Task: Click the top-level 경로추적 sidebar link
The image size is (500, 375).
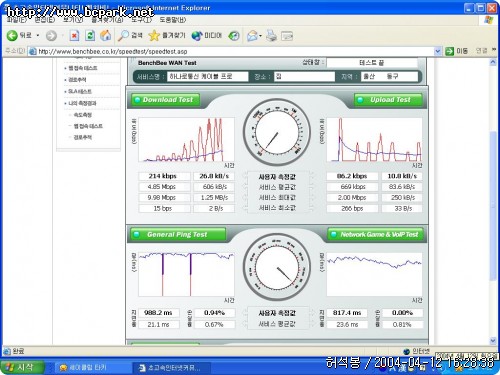Action: pyautogui.click(x=77, y=80)
